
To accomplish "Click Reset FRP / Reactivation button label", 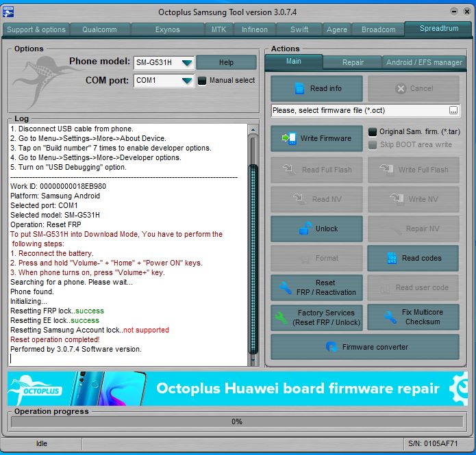I will 326,287.
